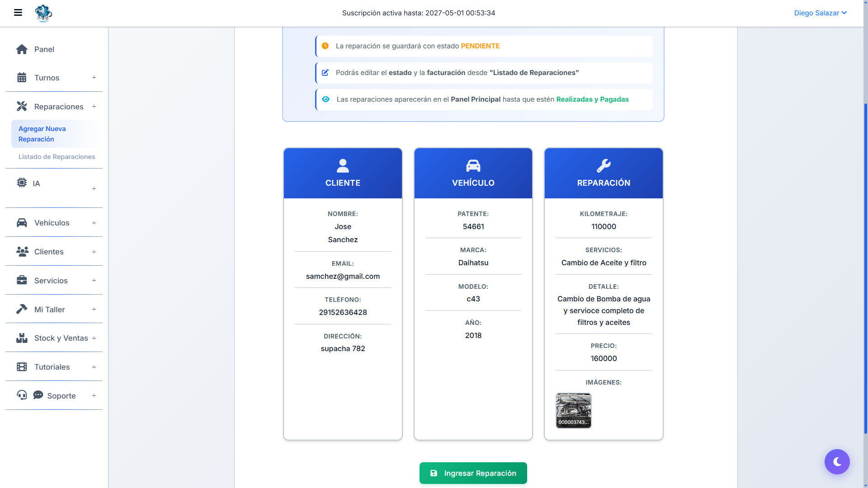Click the Turnos calendar icon
The width and height of the screenshot is (868, 488).
pos(22,78)
